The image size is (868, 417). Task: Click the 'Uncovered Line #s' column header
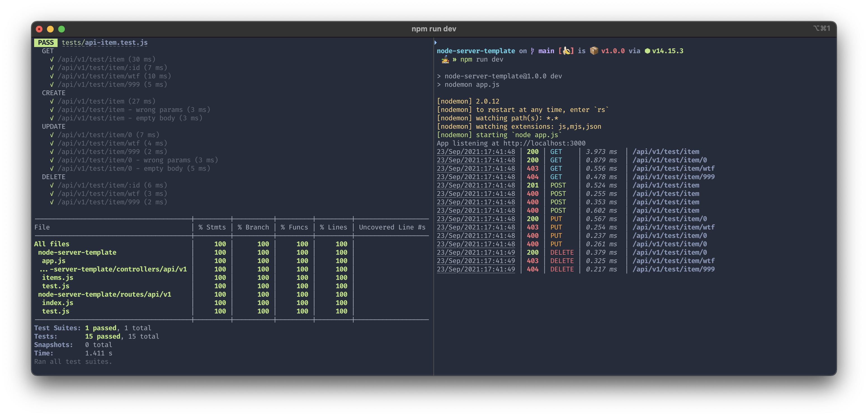pyautogui.click(x=392, y=227)
